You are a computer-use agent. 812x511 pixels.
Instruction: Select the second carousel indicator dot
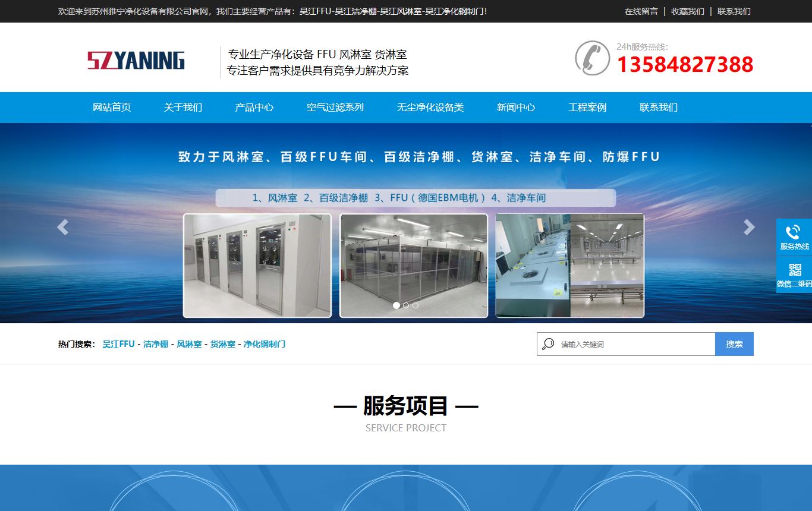[x=406, y=305]
